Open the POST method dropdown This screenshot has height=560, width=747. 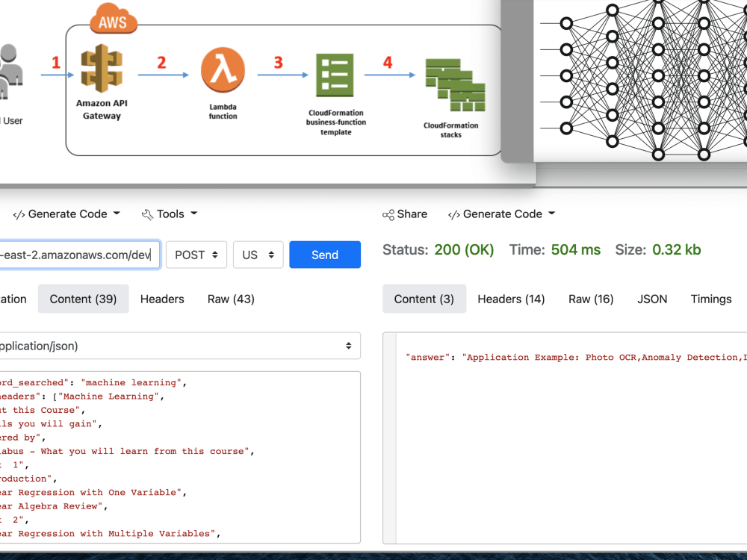point(196,255)
